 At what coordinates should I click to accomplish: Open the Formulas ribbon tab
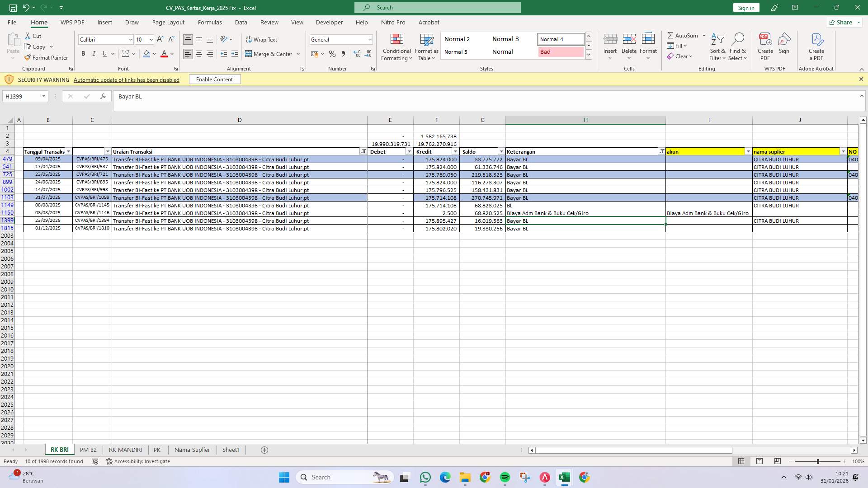click(x=210, y=22)
